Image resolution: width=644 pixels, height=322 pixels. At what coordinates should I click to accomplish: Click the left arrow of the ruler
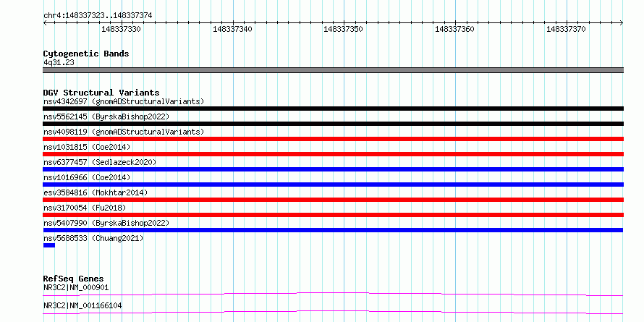[45, 23]
